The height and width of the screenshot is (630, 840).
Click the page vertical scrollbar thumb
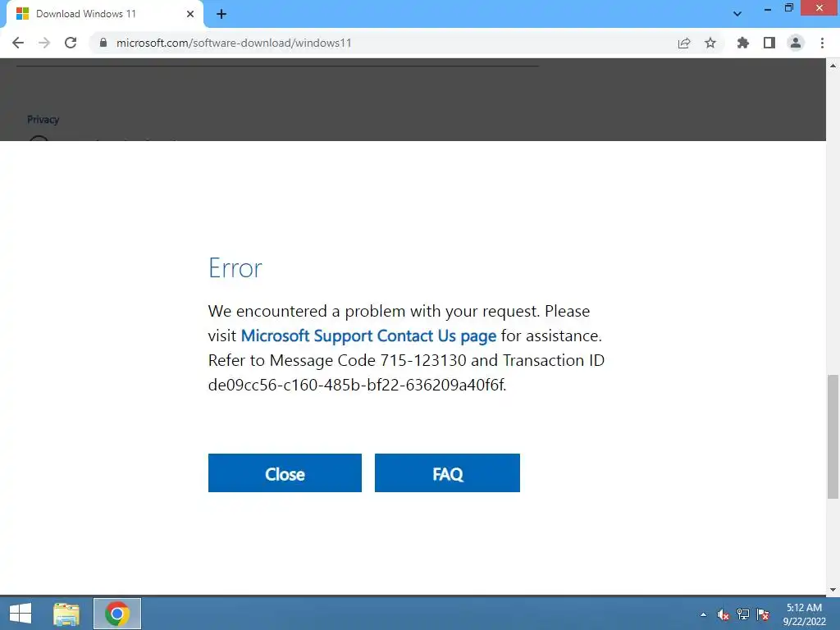pyautogui.click(x=833, y=436)
